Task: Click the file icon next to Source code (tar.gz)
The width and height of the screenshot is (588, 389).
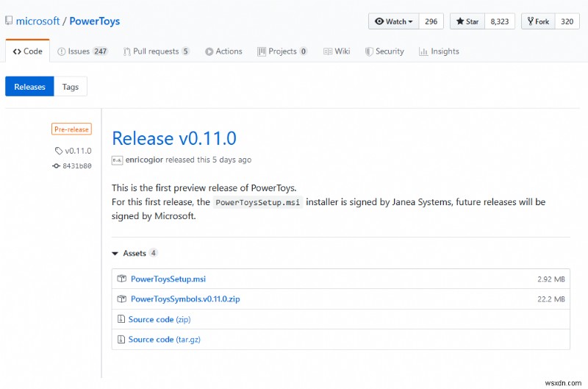Action: (x=121, y=339)
